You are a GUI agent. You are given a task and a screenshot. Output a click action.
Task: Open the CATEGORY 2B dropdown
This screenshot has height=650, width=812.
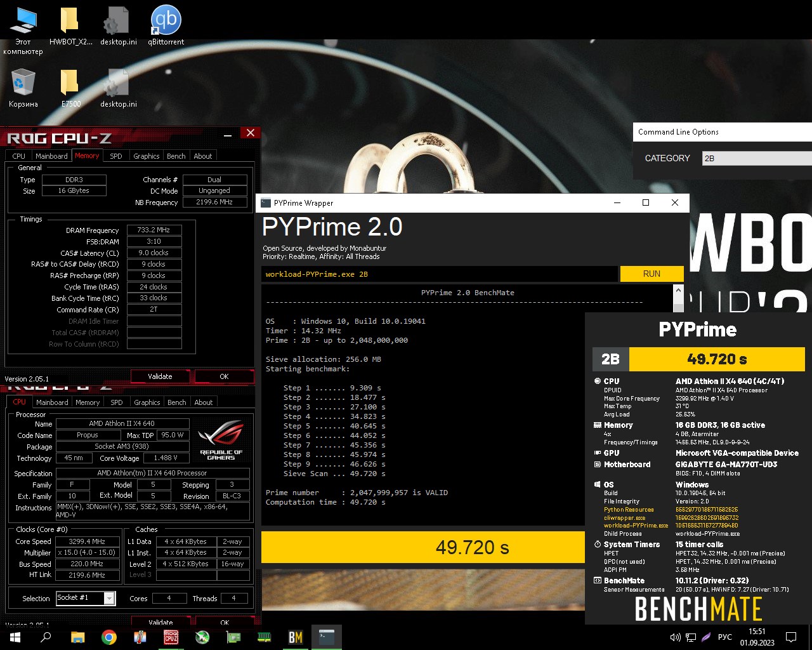tap(757, 158)
